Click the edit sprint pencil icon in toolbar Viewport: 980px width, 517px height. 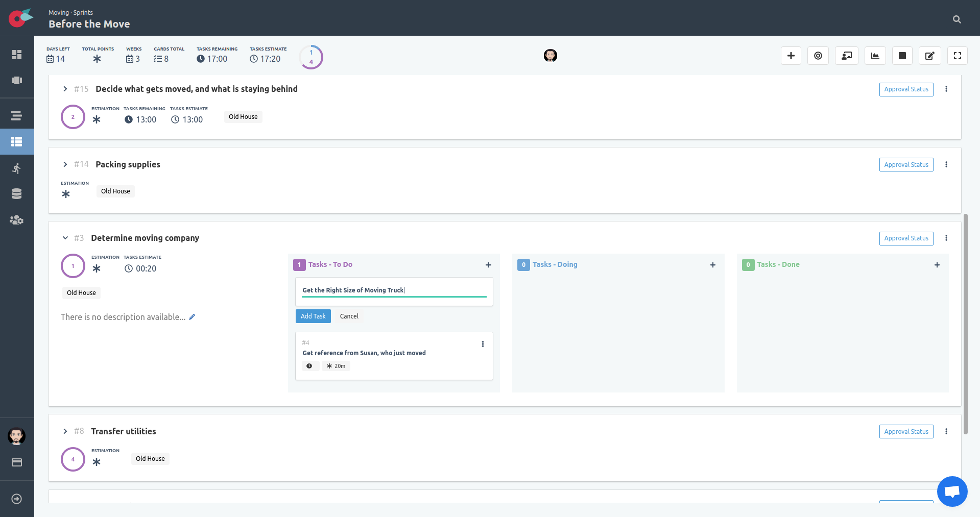point(930,56)
